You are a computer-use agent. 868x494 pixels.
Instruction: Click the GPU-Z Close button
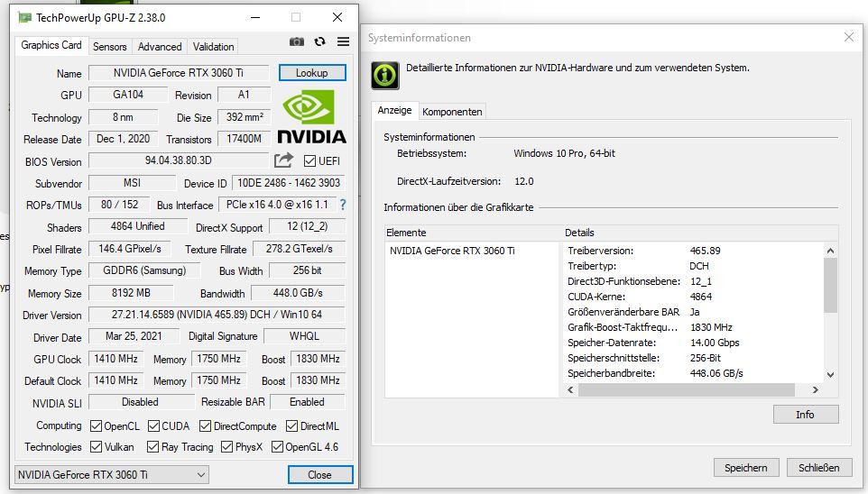point(320,475)
